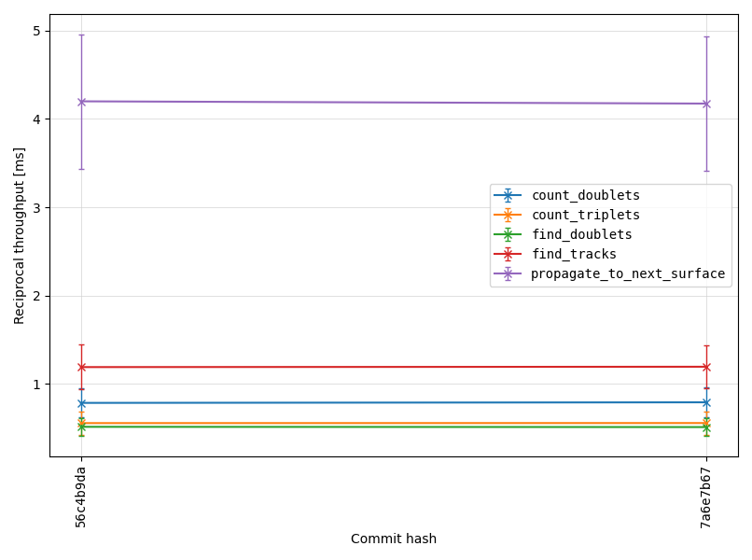The image size is (752, 560).
Task: Select the count_doublets legend label
Action: pyautogui.click(x=586, y=195)
